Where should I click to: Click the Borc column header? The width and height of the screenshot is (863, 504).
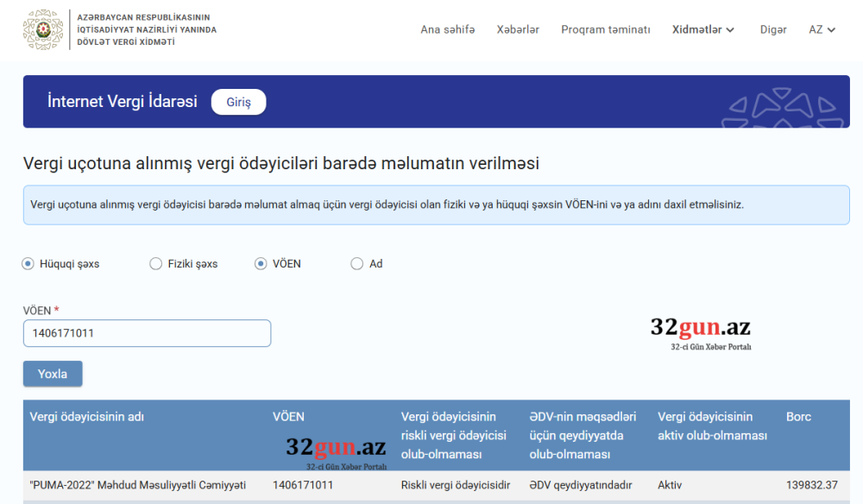[797, 416]
